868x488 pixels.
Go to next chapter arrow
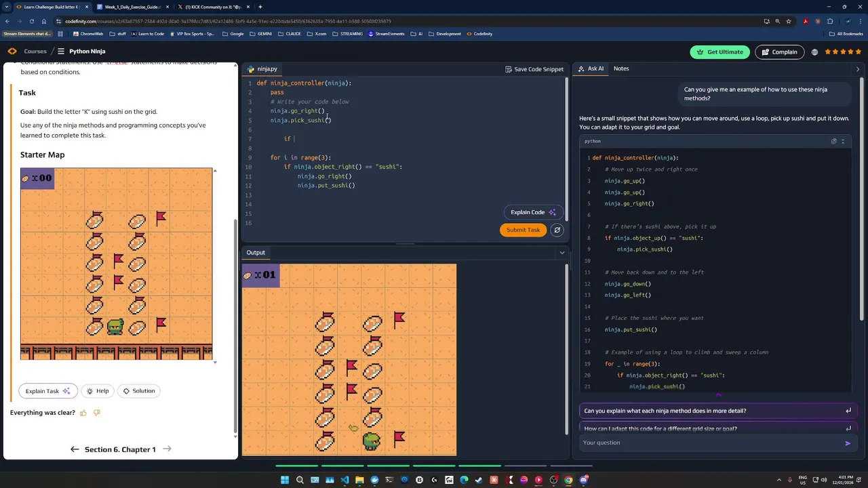pyautogui.click(x=167, y=449)
